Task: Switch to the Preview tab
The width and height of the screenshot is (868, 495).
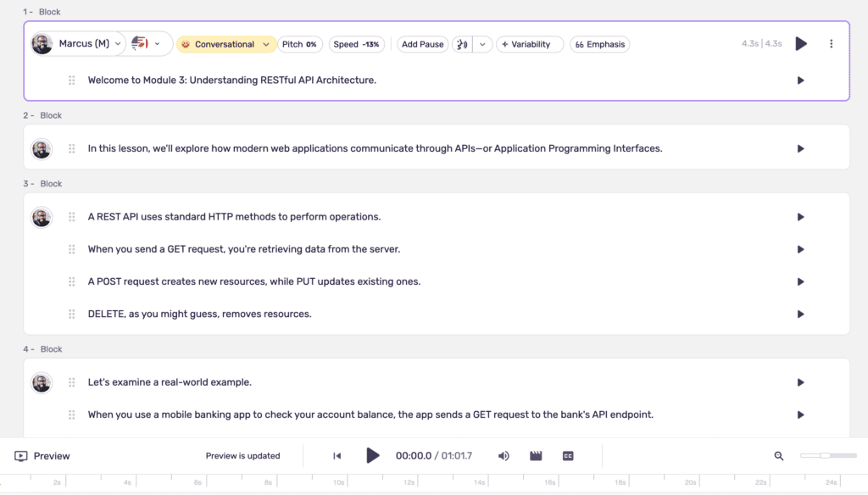Action: coord(41,455)
